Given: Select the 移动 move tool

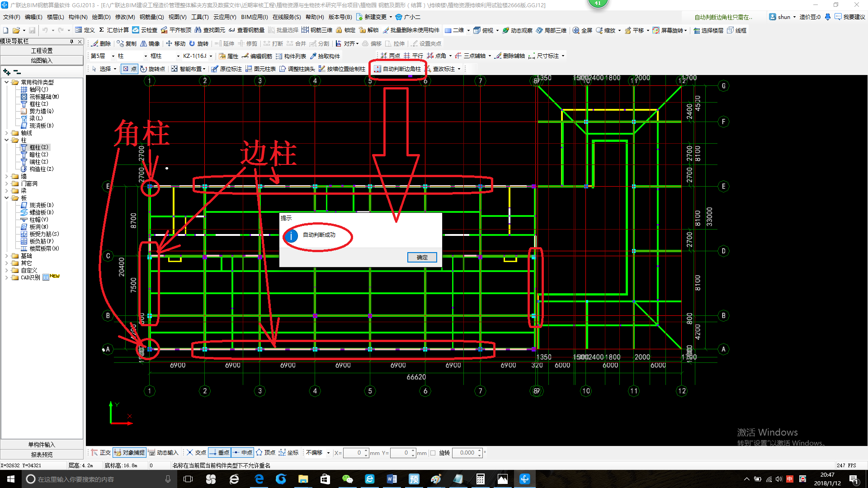Looking at the screenshot, I should tap(176, 43).
